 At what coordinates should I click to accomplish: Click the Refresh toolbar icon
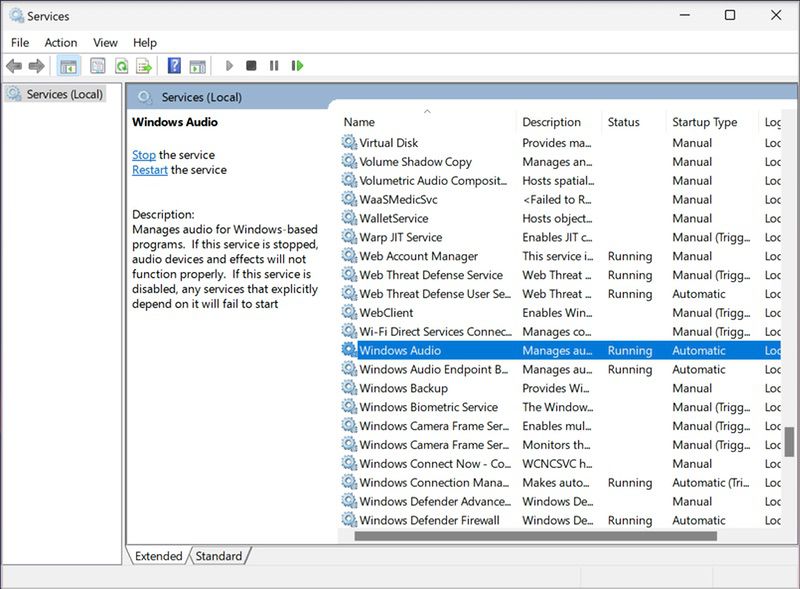click(121, 66)
